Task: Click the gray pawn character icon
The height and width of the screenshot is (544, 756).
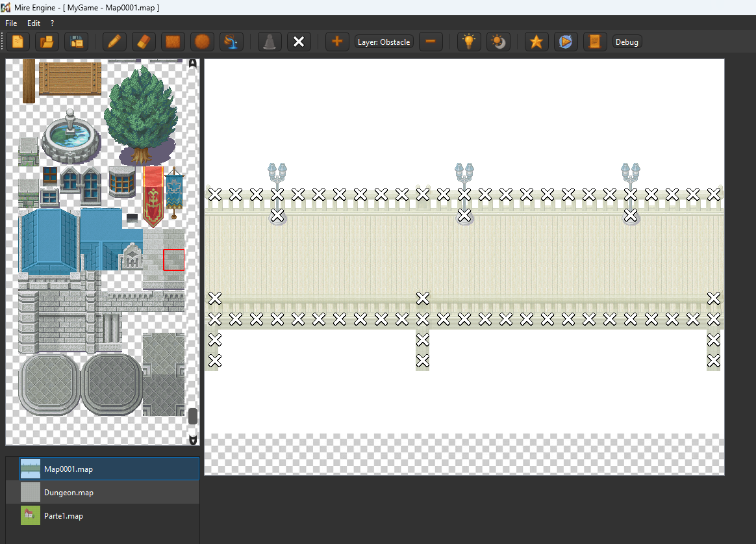Action: pos(270,42)
